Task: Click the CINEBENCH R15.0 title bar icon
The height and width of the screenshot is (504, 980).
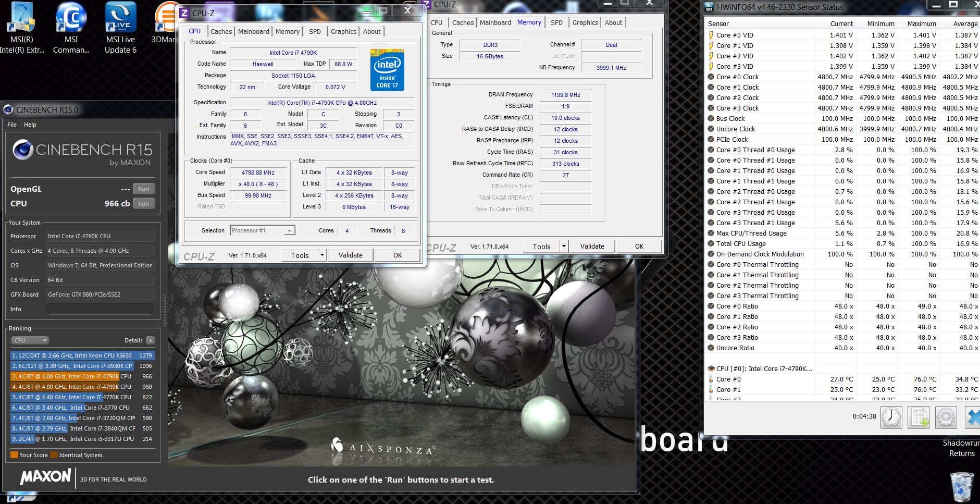Action: point(8,109)
